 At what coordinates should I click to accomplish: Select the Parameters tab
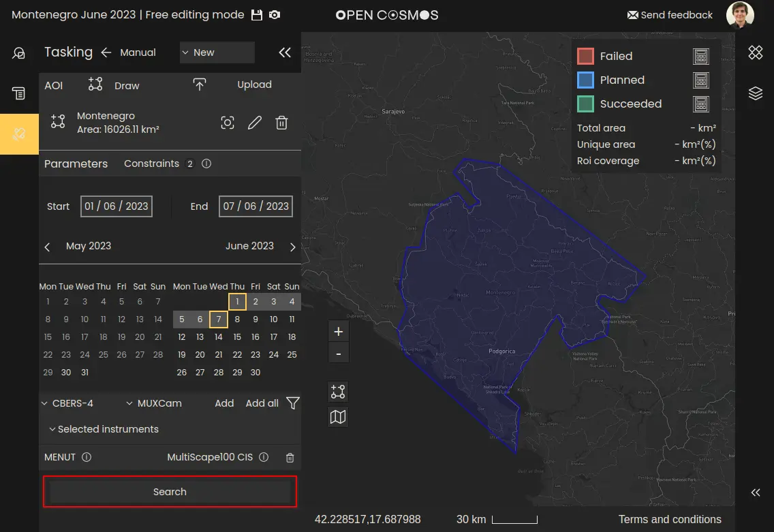click(x=76, y=163)
